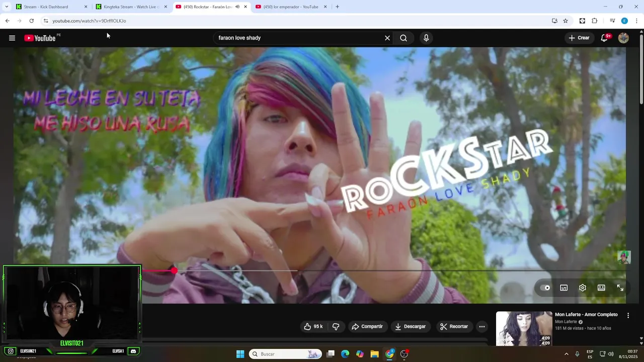Open media controls in Chrome toolbar

point(612,21)
